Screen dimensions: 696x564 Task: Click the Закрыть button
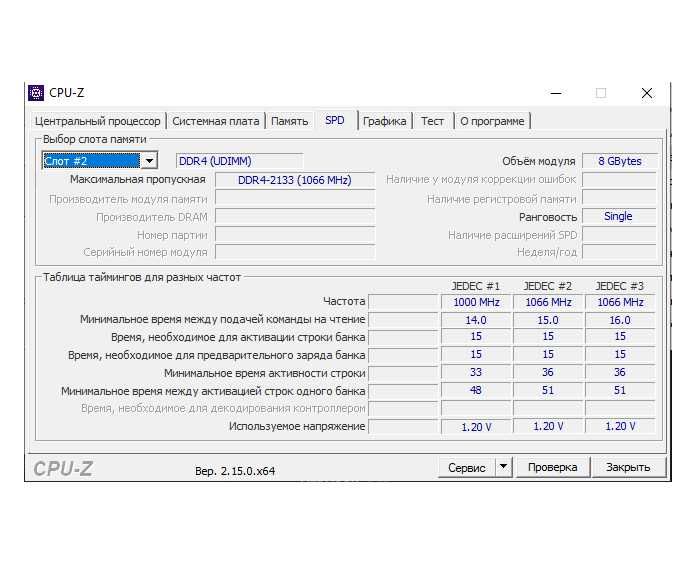click(628, 467)
